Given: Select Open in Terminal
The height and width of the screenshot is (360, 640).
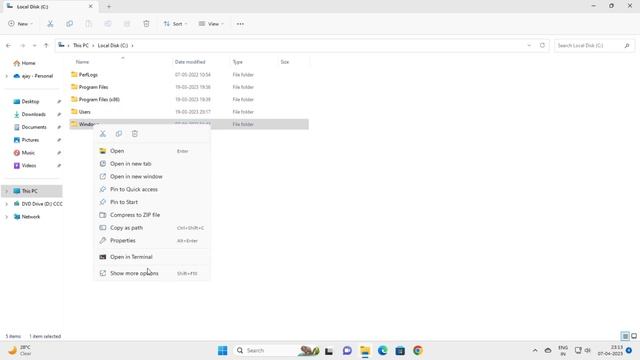Looking at the screenshot, I should click(152, 257).
